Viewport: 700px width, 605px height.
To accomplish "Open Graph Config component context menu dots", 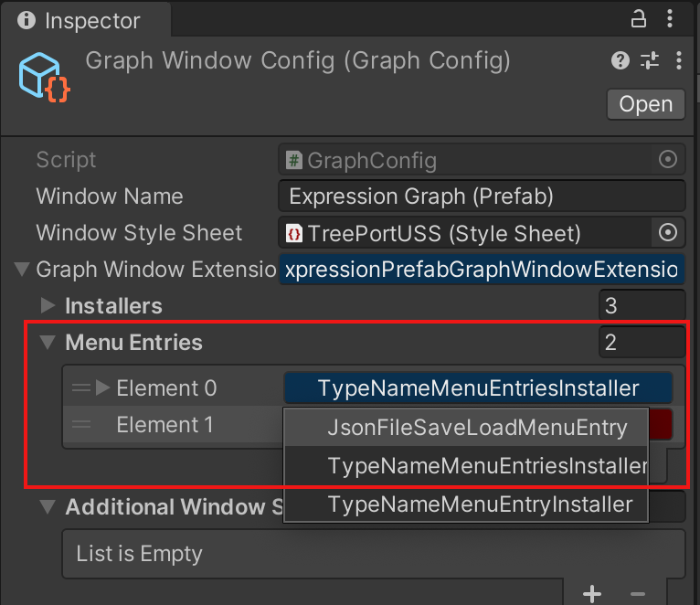I will pyautogui.click(x=679, y=60).
